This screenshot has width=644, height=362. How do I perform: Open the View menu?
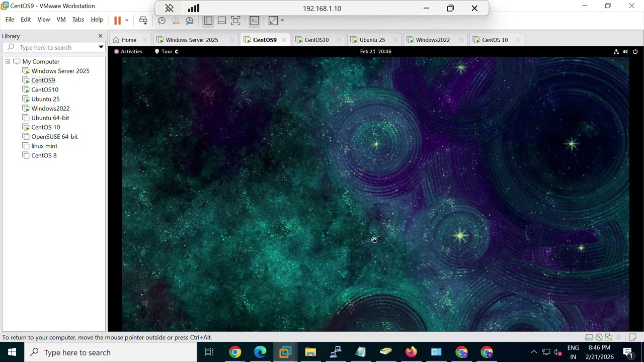point(44,20)
